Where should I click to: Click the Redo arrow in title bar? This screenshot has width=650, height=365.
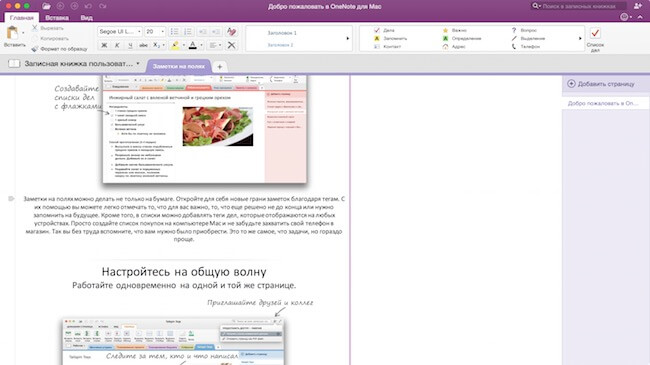tap(102, 6)
